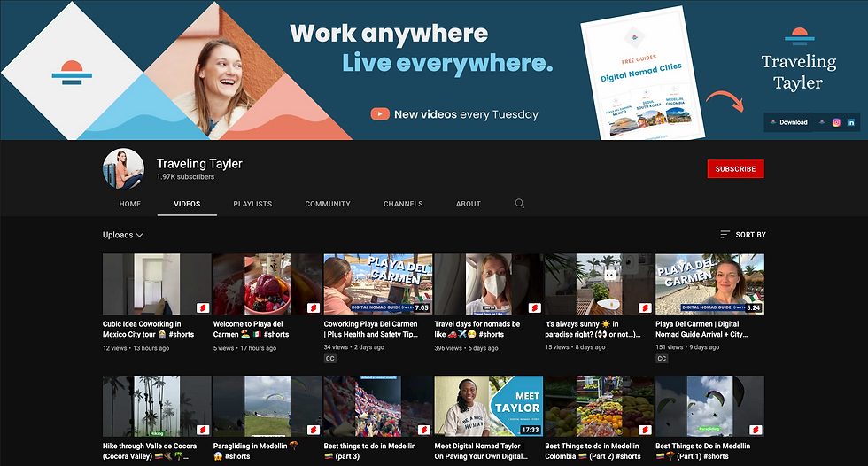The height and width of the screenshot is (466, 868).
Task: Open 'Coworking Playa Del Carmen' video title
Action: click(x=371, y=330)
